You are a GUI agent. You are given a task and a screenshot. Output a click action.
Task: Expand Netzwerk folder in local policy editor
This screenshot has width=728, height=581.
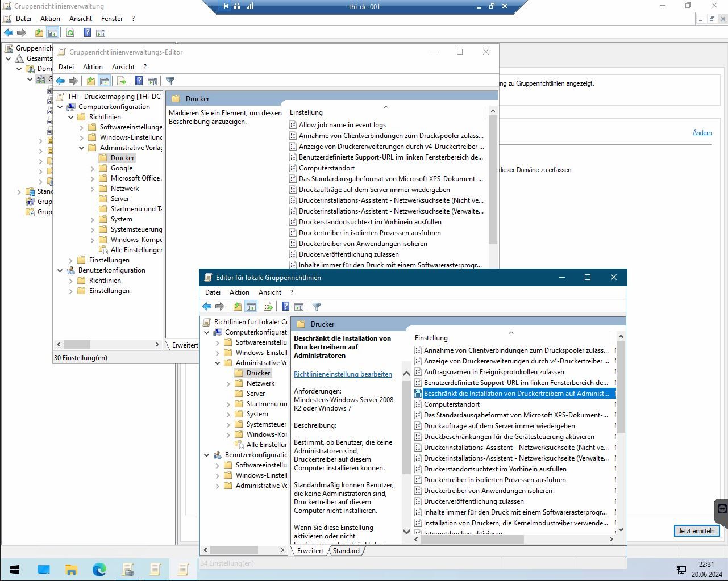228,383
